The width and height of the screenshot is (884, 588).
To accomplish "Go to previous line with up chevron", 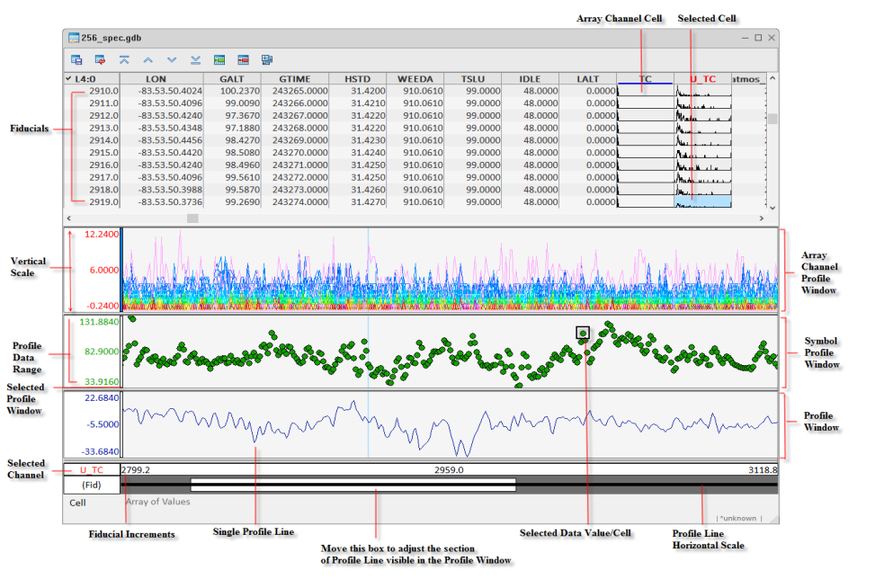I will [x=148, y=60].
